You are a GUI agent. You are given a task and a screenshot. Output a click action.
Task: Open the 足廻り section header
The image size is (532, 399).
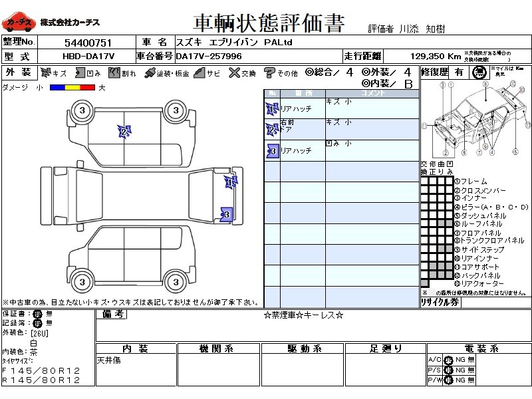pyautogui.click(x=386, y=348)
